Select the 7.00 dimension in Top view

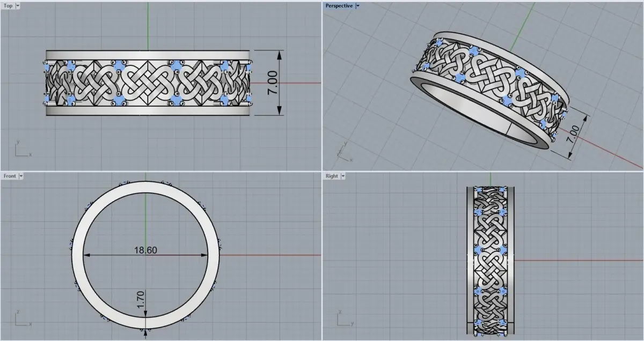pos(272,83)
